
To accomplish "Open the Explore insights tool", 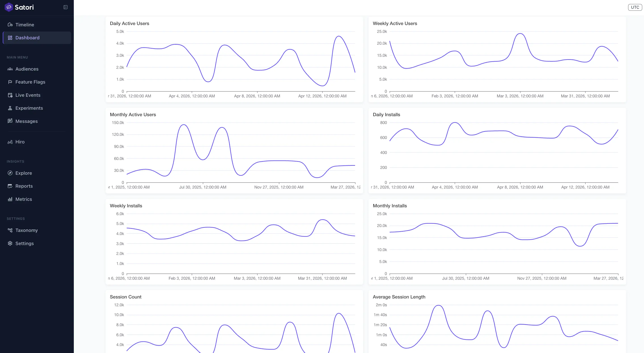I will point(23,173).
